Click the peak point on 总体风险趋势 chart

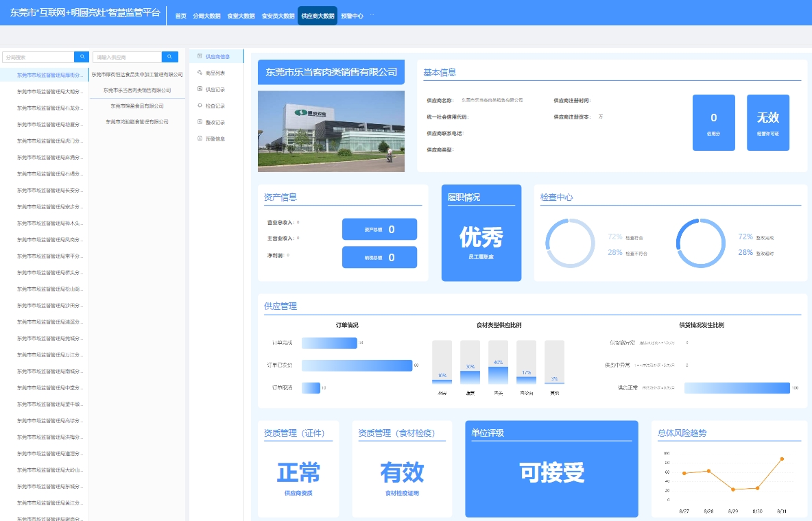(x=782, y=459)
